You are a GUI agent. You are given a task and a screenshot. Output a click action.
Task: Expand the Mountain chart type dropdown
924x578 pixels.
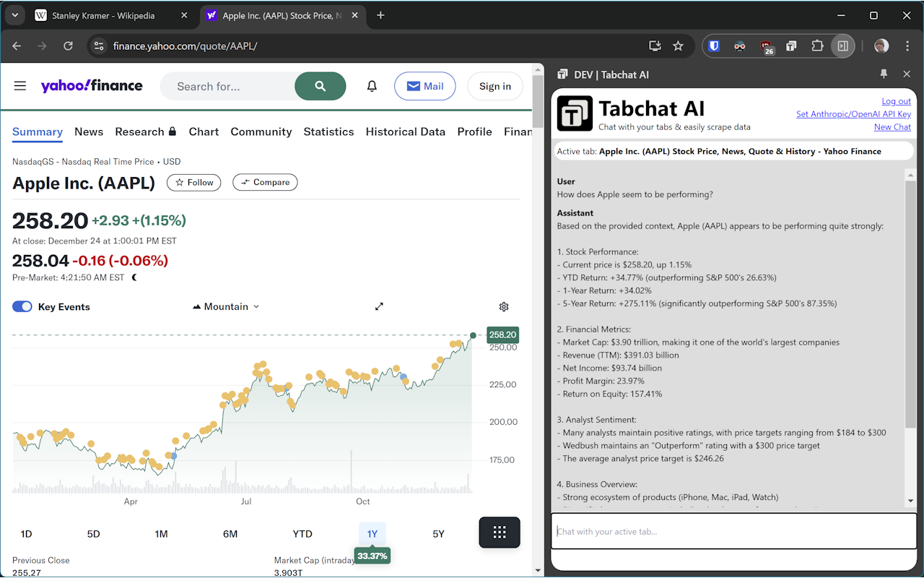coord(226,306)
